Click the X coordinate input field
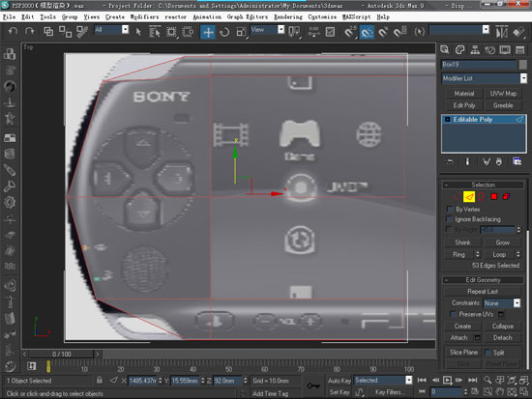The image size is (532, 399). 142,381
